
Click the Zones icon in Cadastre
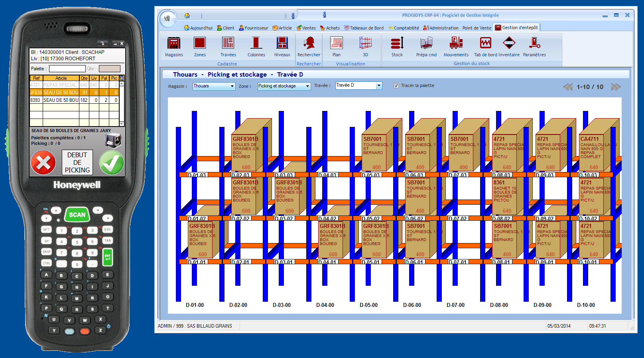pos(200,43)
